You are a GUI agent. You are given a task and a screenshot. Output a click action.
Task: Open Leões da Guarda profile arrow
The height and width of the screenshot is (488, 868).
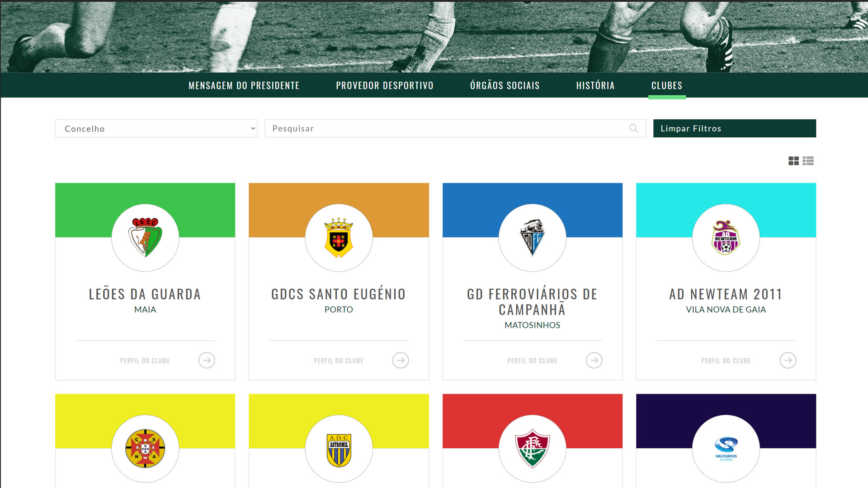point(207,360)
